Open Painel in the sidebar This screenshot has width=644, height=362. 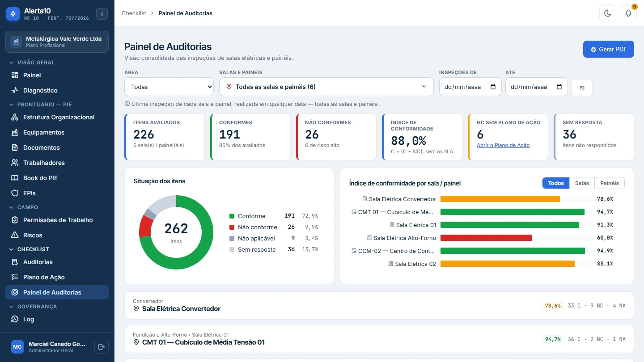click(57, 75)
